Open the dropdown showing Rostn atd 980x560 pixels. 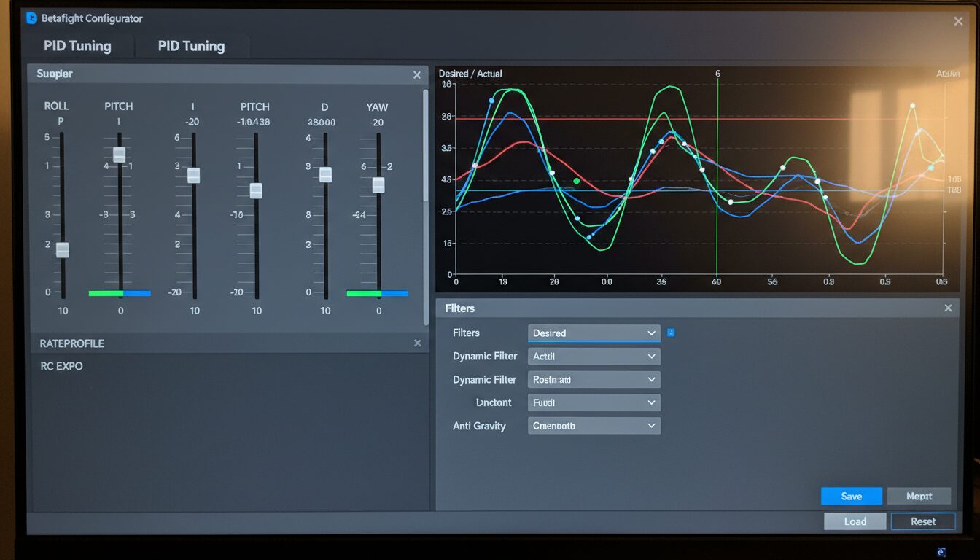[594, 380]
